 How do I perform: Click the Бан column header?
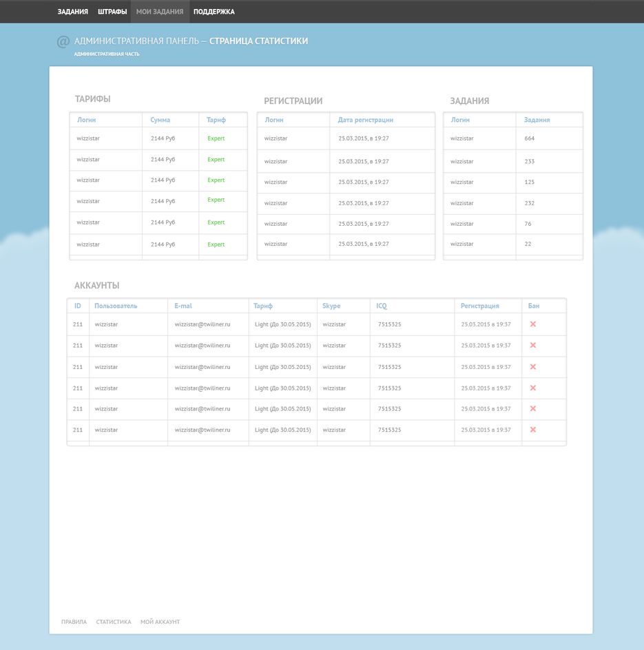[534, 306]
